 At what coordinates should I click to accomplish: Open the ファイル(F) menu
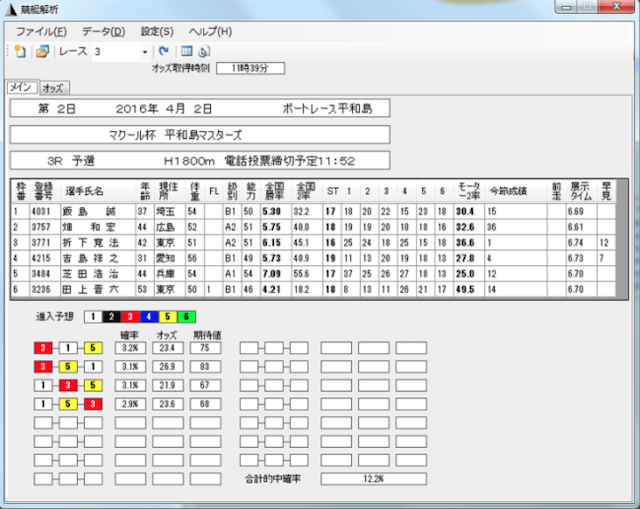point(41,32)
